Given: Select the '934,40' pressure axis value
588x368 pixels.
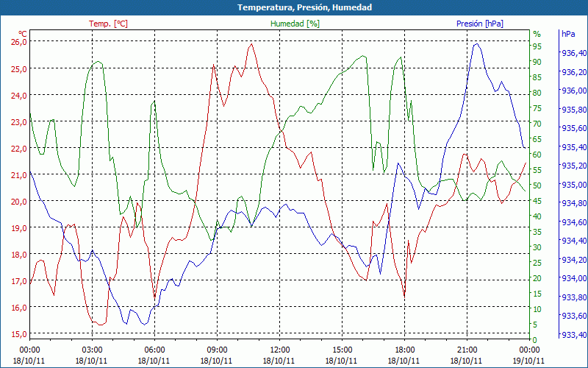Looking at the screenshot, I should coord(574,241).
